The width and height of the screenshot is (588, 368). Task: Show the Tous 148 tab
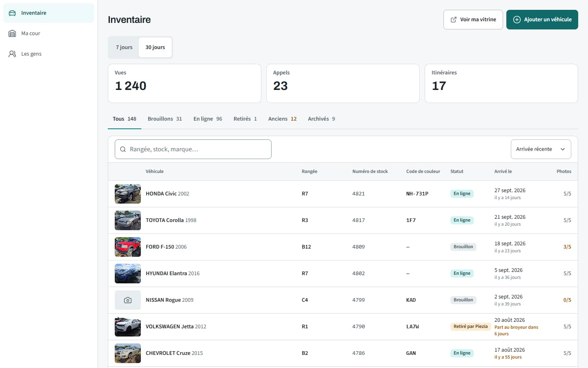(x=125, y=119)
